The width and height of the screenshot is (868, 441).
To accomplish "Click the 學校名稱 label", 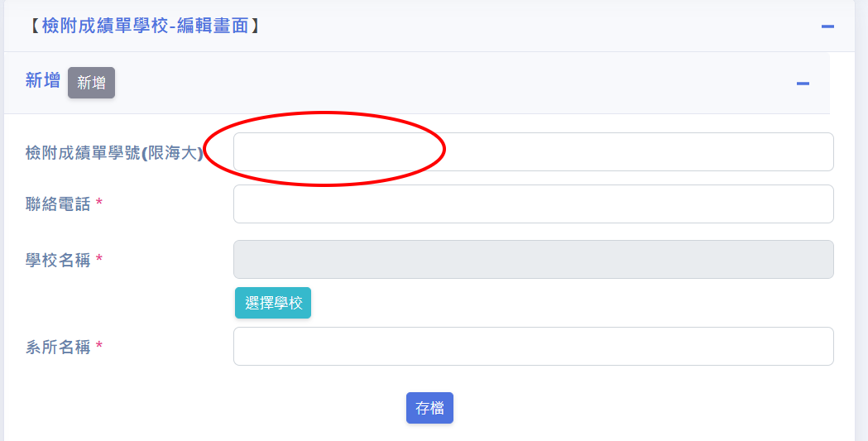I will 58,260.
